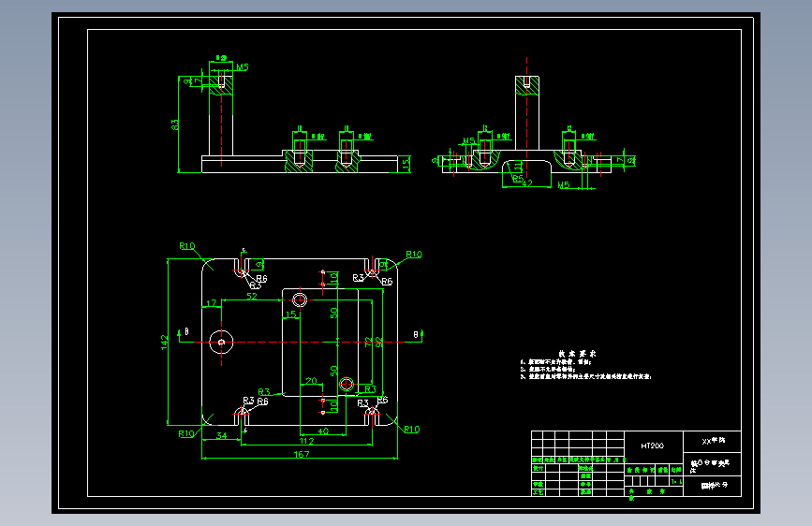Screen dimensions: 812x526
Task: Select the HT200 material text
Action: [x=653, y=446]
